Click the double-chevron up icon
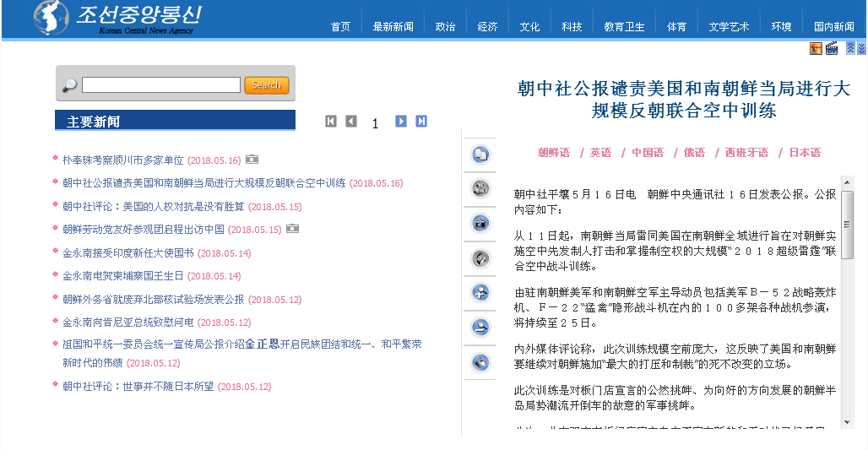Screen dimensions: 868x450 (851, 48)
